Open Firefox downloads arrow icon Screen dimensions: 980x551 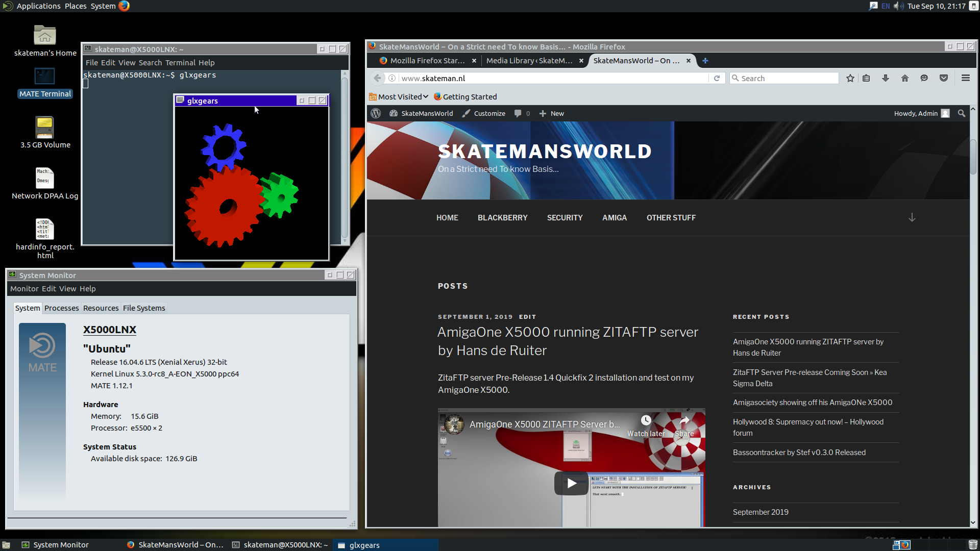886,78
